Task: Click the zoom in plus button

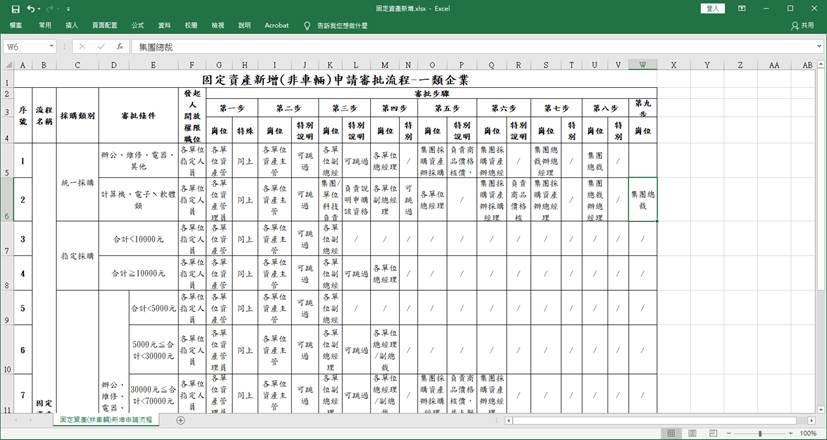Action: [791, 433]
